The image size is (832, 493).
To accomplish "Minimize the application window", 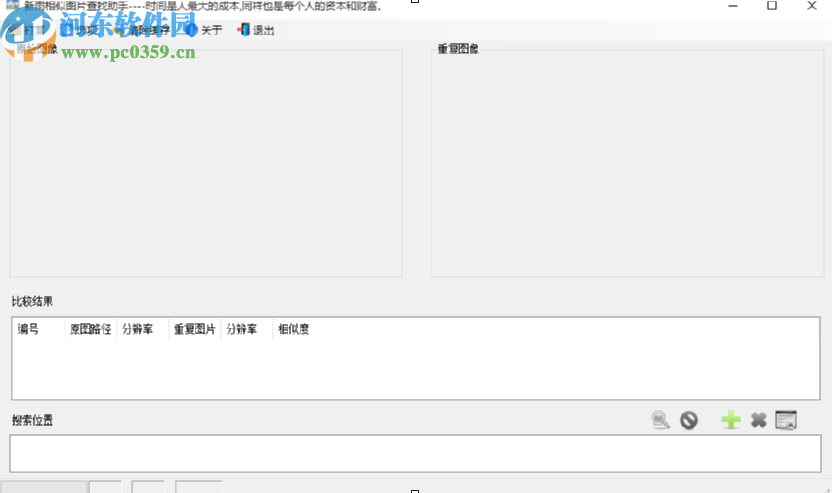I will pos(733,6).
